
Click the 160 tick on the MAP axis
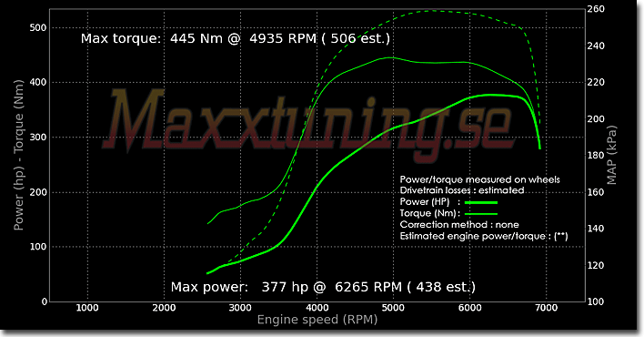596,192
